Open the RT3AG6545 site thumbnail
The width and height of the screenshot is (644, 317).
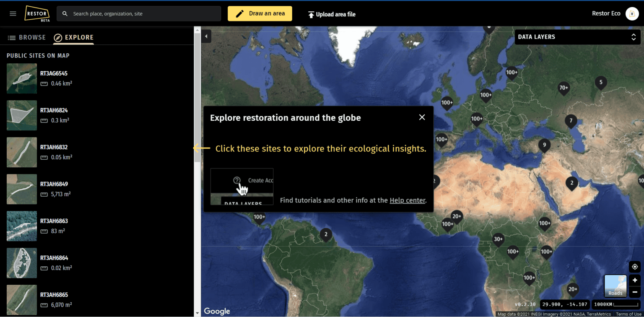(x=21, y=78)
